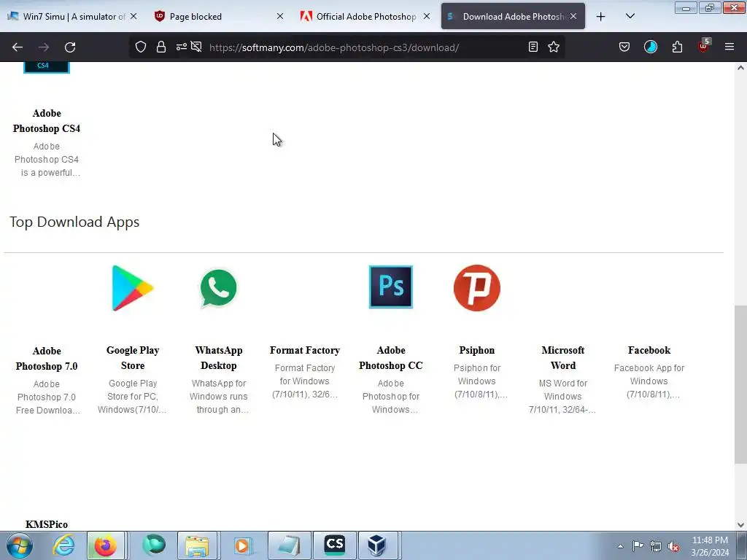747x560 pixels.
Task: Close the Download Adobe Photoshop tab
Action: pos(573,17)
